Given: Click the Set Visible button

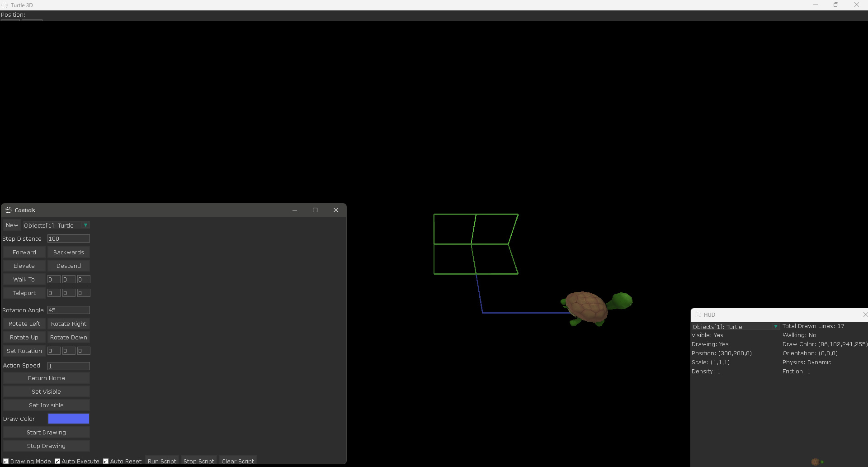Looking at the screenshot, I should click(x=47, y=392).
